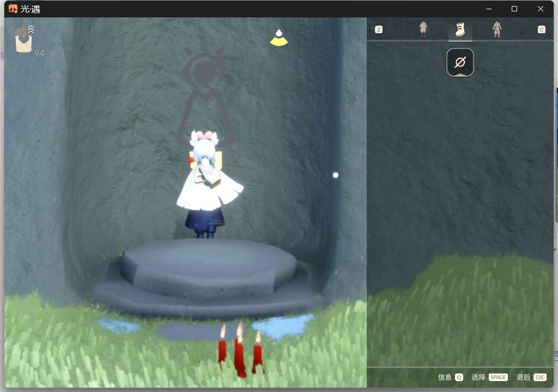This screenshot has width=558, height=392.
Task: Click the ESC key hint icon
Action: coord(540,377)
